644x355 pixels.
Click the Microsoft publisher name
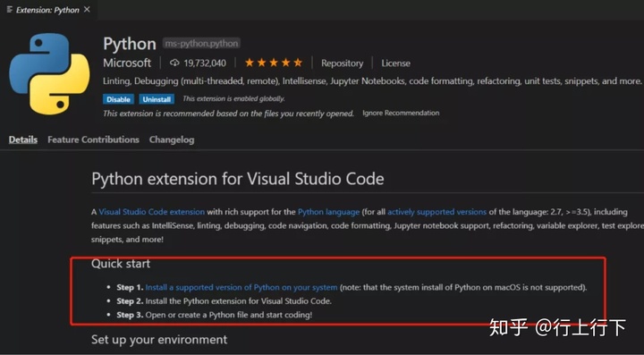click(x=127, y=63)
